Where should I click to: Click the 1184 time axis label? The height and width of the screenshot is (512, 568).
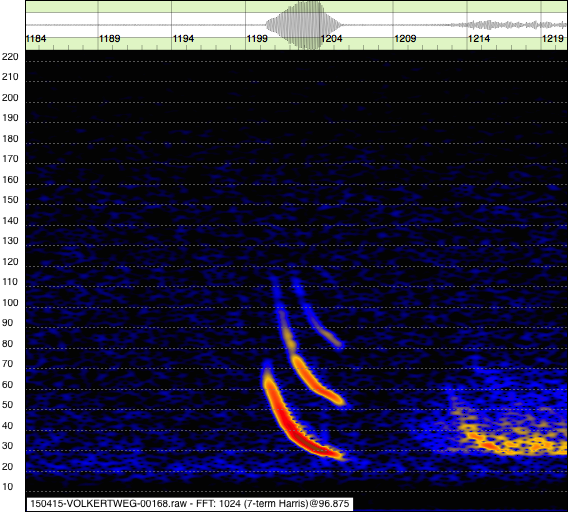36,38
